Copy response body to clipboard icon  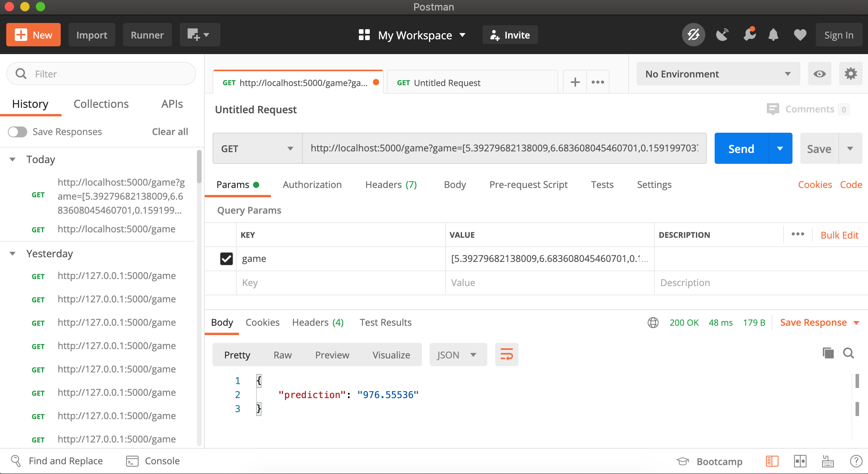[828, 353]
